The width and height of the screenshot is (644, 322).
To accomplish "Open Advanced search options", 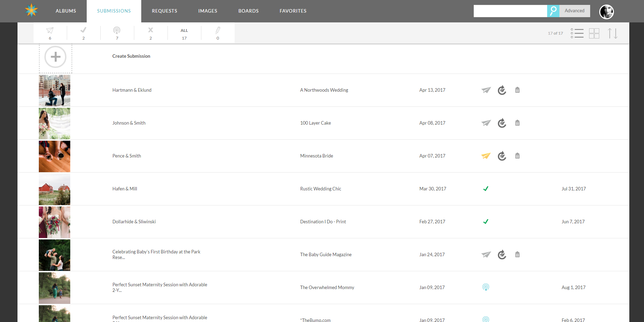I will coord(574,11).
